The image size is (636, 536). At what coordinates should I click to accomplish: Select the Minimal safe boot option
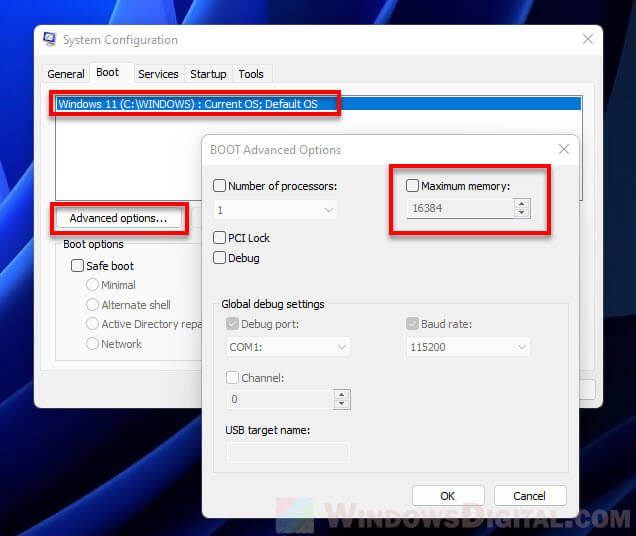tap(92, 284)
